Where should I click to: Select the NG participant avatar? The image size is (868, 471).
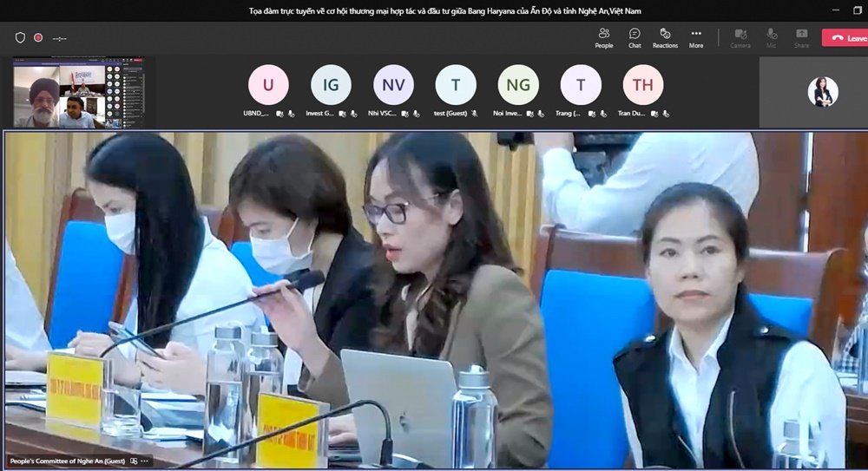(518, 85)
